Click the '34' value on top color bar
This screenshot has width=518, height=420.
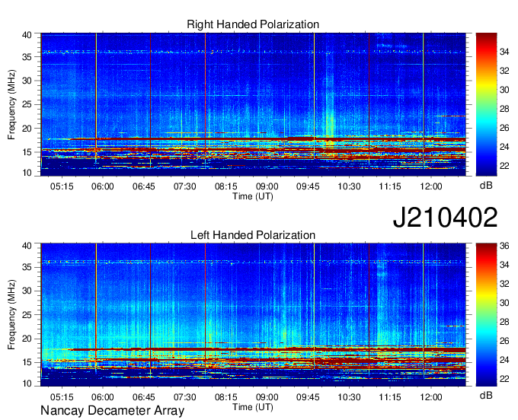tap(504, 52)
